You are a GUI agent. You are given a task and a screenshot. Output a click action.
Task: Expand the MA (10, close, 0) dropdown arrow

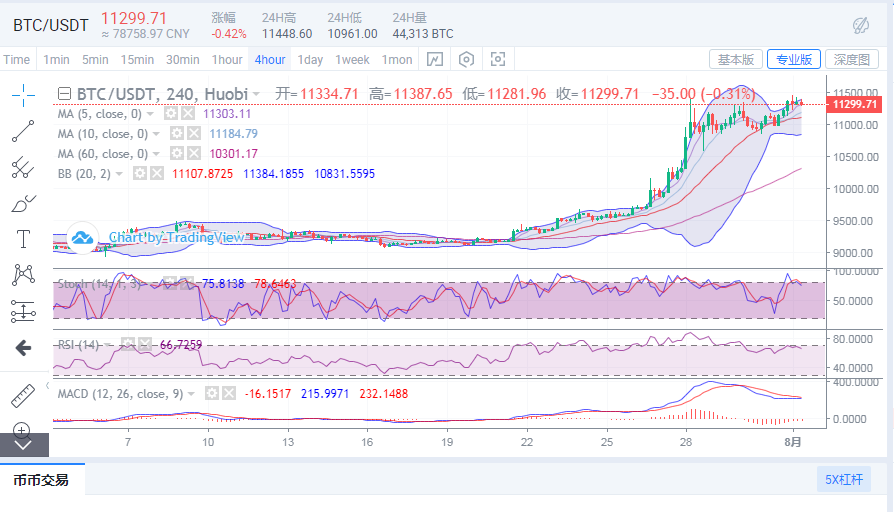pos(157,134)
